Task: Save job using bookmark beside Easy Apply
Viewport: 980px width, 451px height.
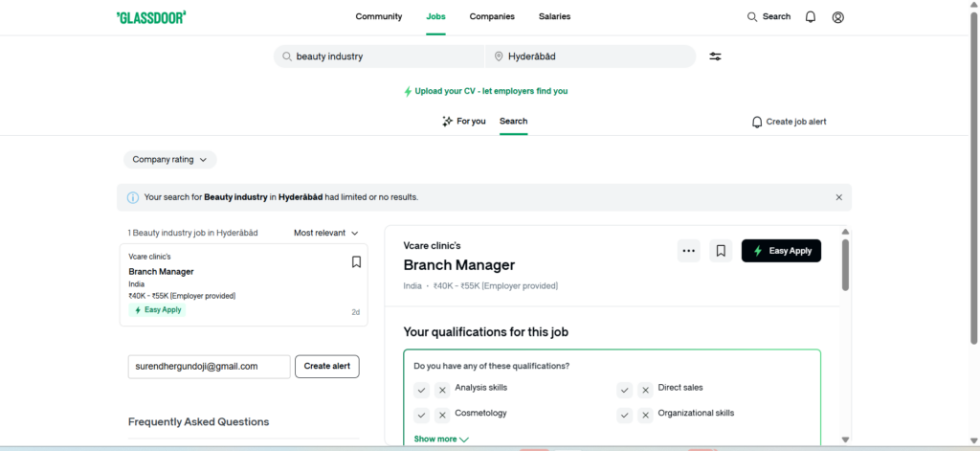Action: tap(721, 251)
